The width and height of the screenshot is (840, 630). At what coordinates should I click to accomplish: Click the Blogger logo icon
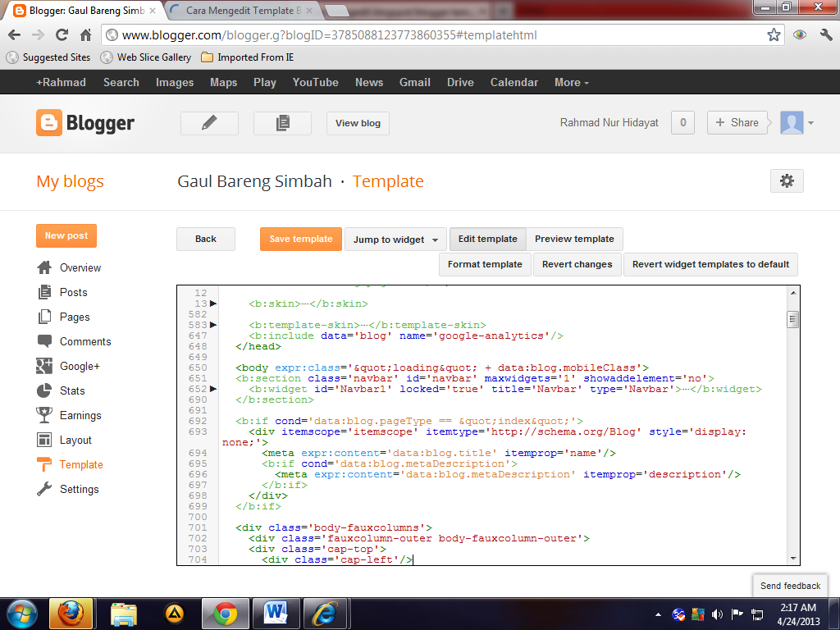[48, 123]
